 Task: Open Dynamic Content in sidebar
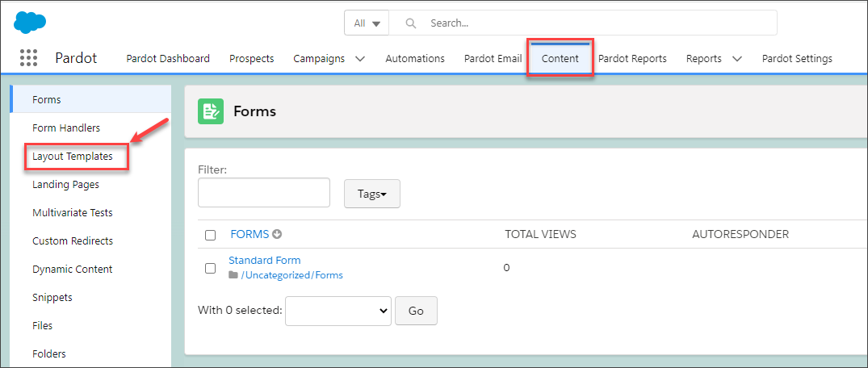point(73,269)
